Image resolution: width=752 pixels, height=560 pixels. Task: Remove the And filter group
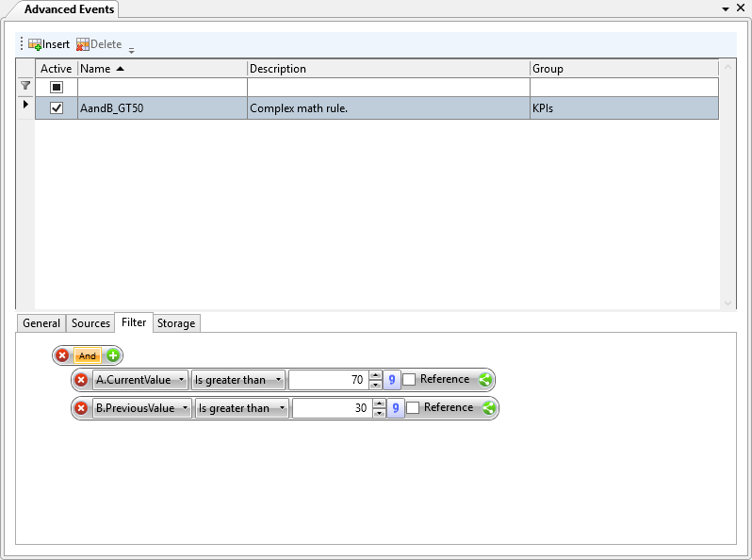[62, 355]
